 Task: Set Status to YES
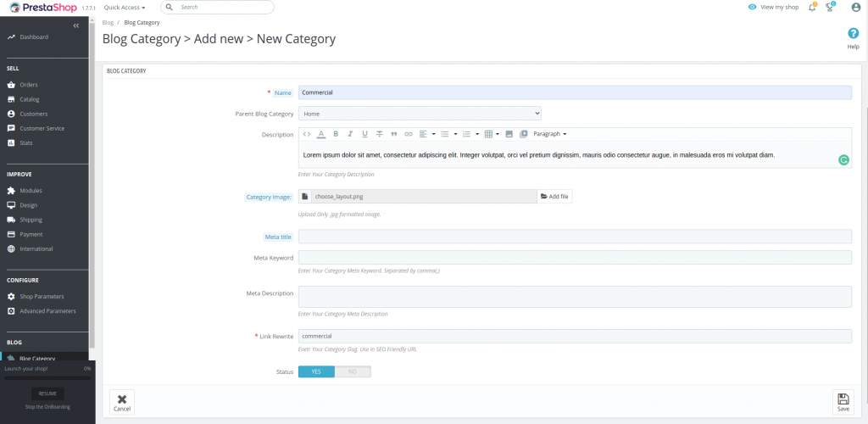point(316,371)
